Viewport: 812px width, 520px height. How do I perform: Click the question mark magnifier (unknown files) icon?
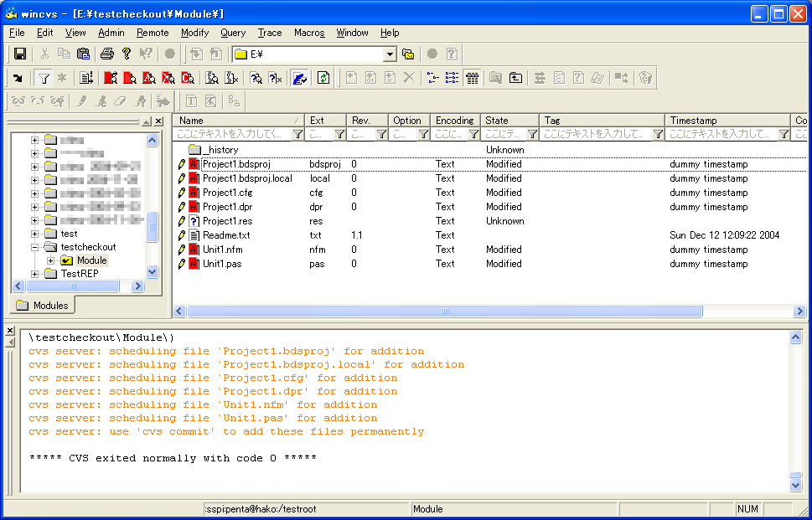pyautogui.click(x=256, y=78)
